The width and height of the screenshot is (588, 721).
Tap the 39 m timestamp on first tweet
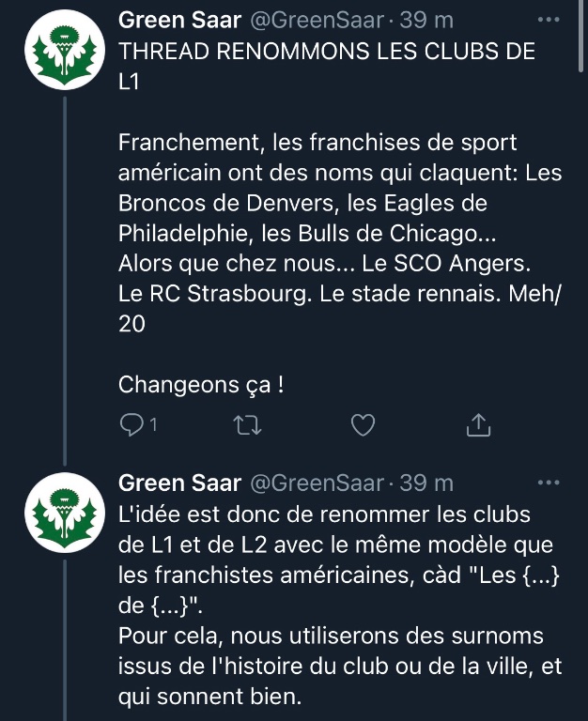[x=426, y=21]
